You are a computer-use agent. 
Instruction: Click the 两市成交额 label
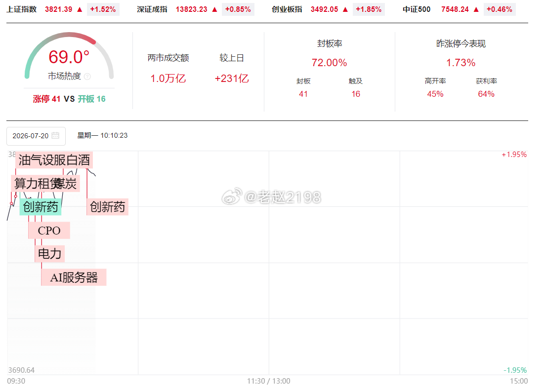pyautogui.click(x=168, y=58)
